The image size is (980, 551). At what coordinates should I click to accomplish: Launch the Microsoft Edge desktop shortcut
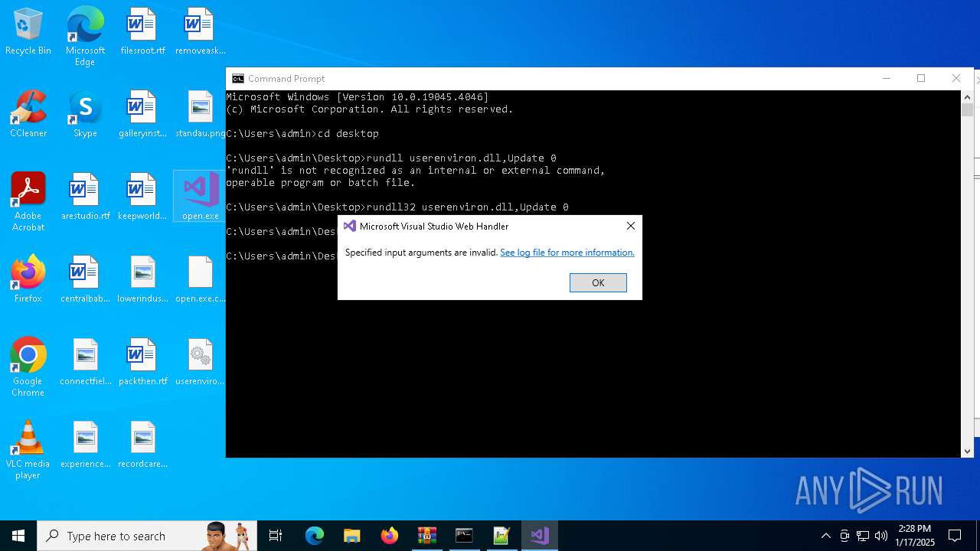coord(85,37)
